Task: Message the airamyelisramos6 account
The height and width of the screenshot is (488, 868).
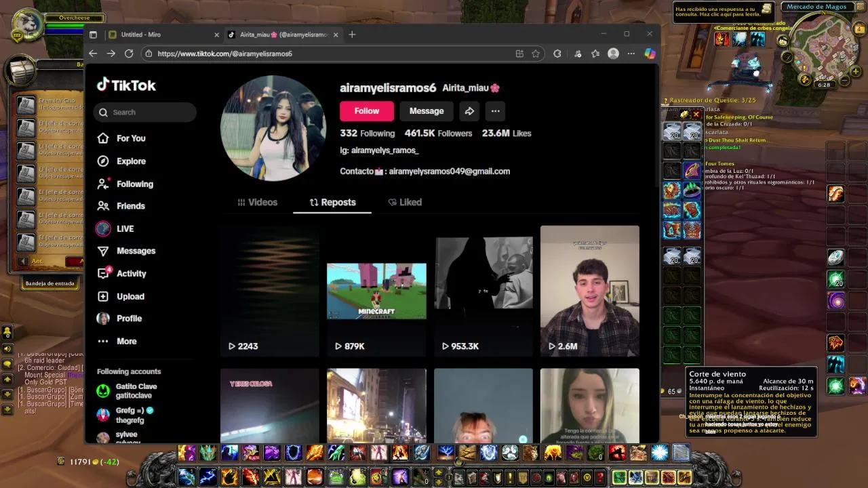Action: coord(427,111)
